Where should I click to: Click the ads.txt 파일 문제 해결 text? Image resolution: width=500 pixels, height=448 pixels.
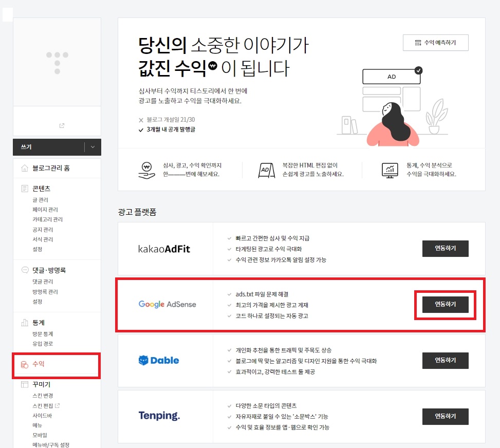[x=262, y=294]
